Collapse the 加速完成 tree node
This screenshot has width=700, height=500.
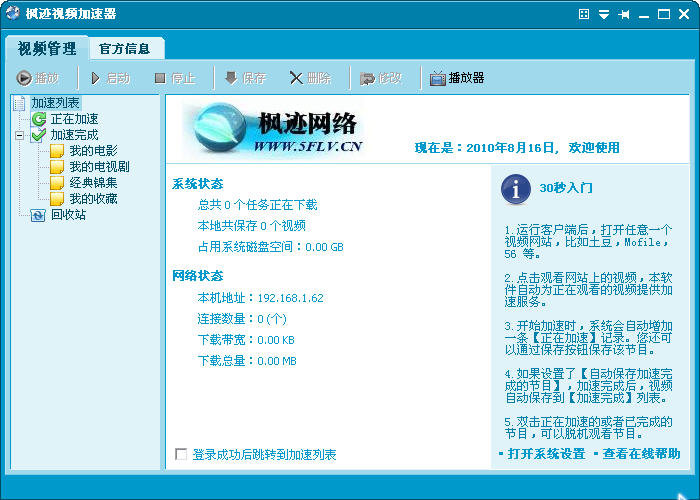[20, 135]
